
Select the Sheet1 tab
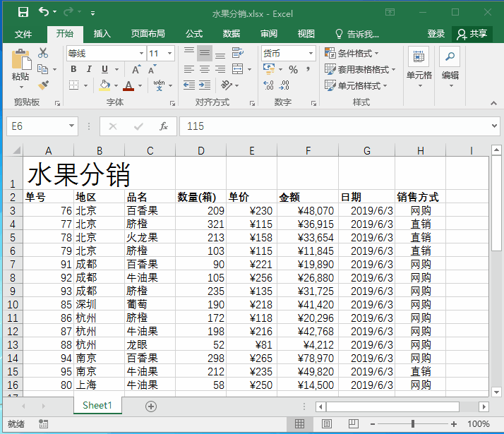tap(97, 405)
